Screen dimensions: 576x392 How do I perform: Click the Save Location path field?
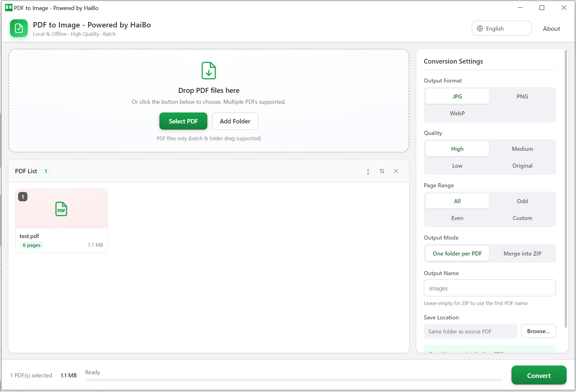470,331
